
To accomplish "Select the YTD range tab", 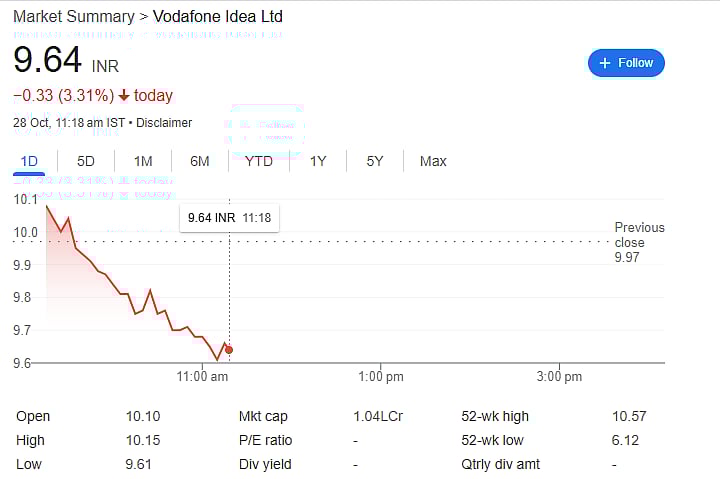I will 259,161.
